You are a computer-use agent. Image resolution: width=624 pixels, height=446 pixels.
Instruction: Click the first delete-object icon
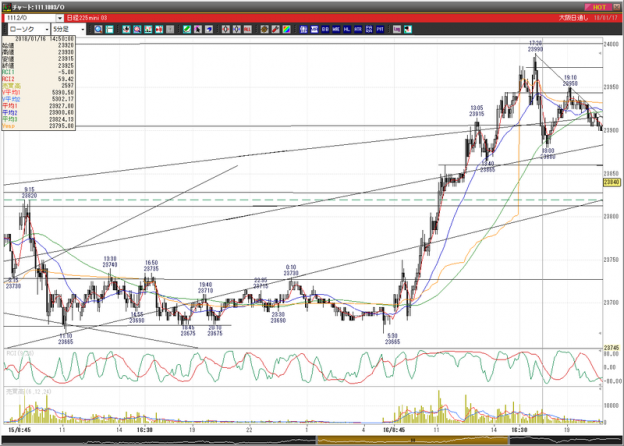click(x=226, y=29)
